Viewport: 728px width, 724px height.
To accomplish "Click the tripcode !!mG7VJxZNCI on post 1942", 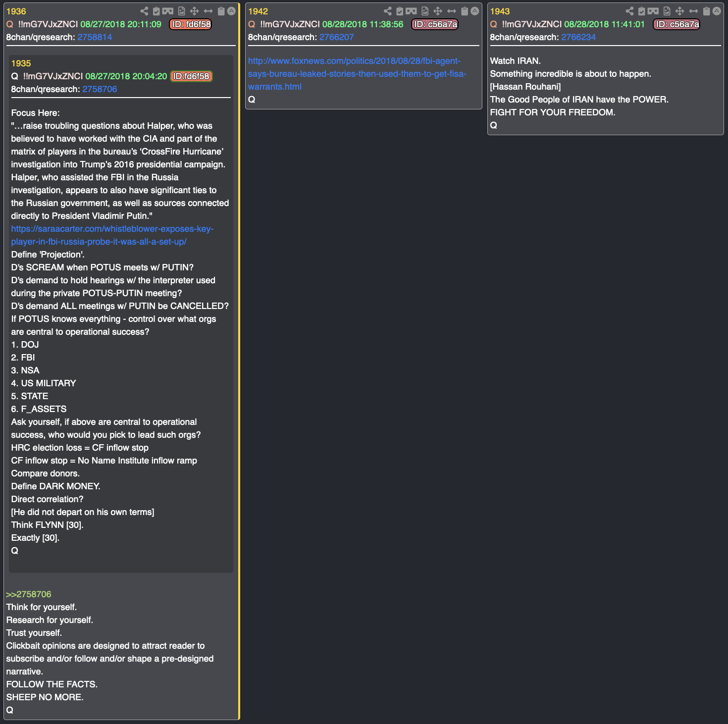I will click(290, 24).
